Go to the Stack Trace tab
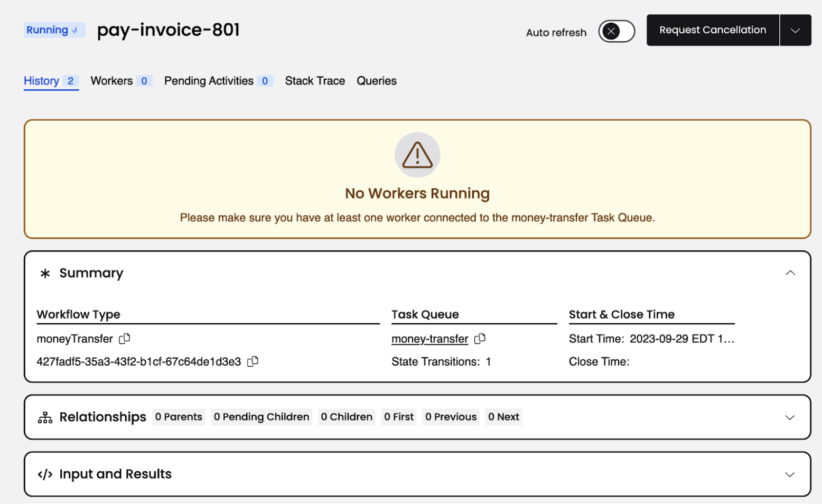 [315, 81]
